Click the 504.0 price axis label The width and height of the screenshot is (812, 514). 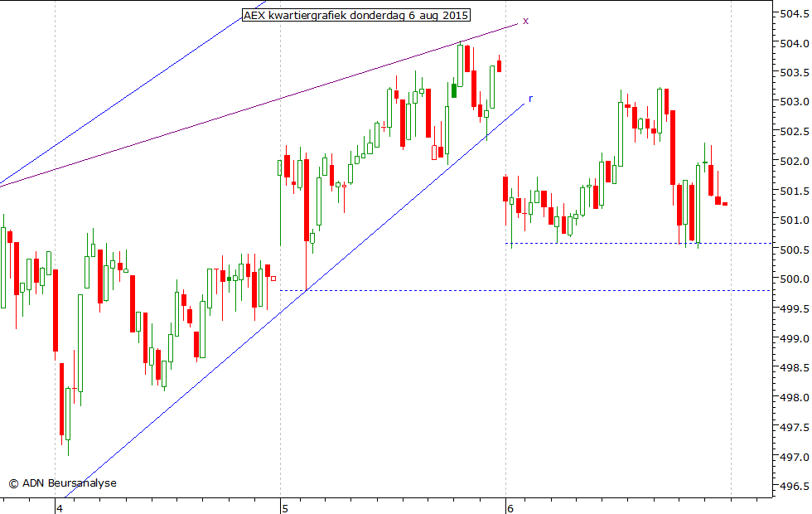click(794, 43)
